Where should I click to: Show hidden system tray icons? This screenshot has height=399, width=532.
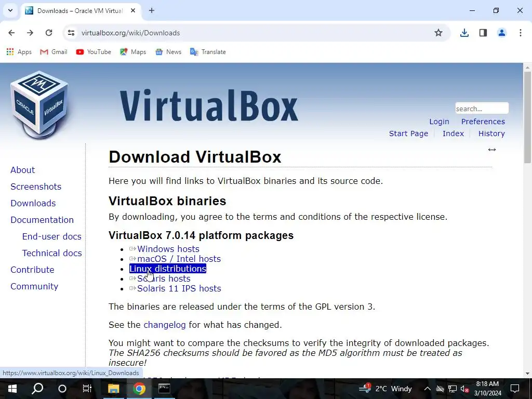[428, 389]
